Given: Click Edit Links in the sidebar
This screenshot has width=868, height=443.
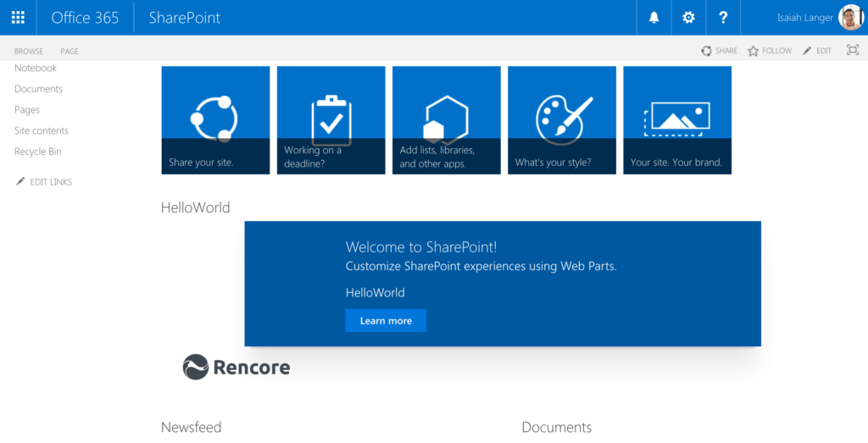Looking at the screenshot, I should tap(50, 182).
